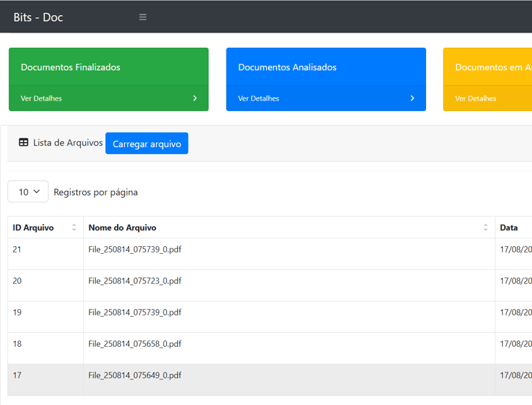Click the Documentos Analisados card title
Viewport: 532px width, 405px height.
(287, 67)
